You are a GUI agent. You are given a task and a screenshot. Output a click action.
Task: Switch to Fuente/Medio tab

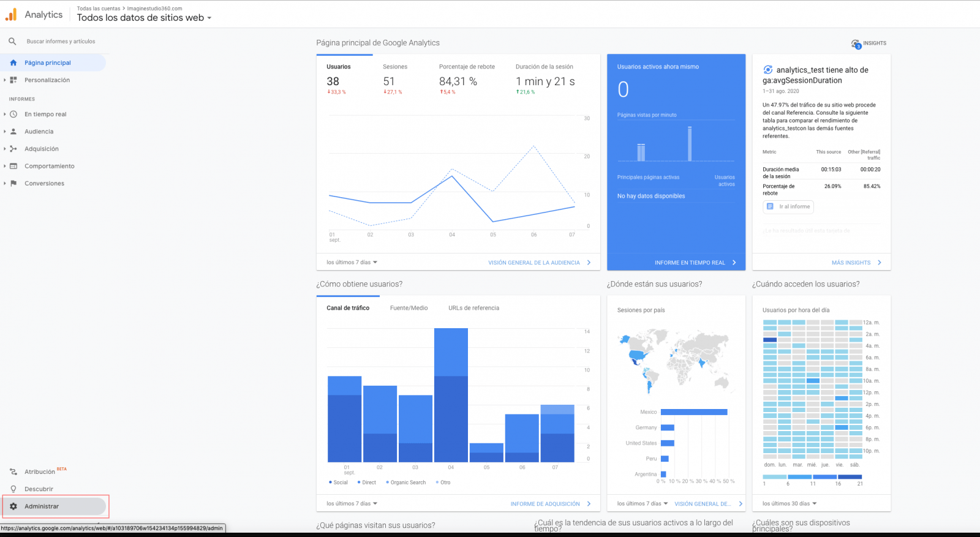[409, 308]
